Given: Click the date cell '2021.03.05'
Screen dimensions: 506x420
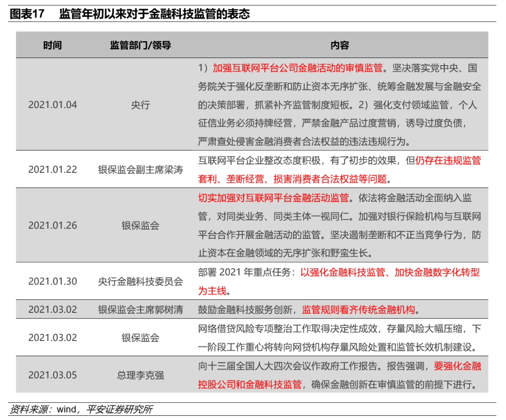Looking at the screenshot, I should click(52, 375).
